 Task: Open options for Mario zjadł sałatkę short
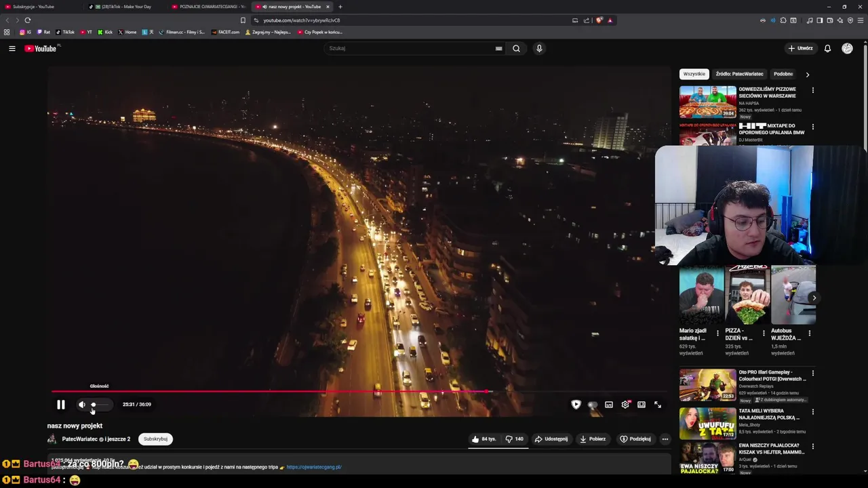(717, 333)
